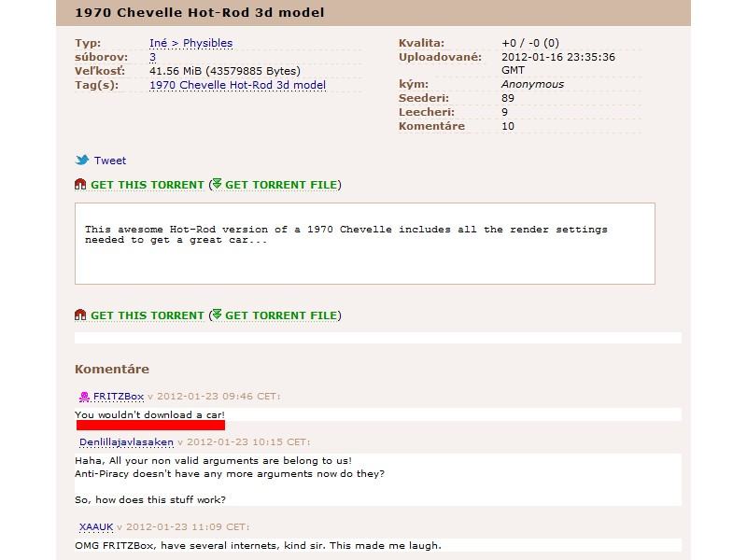This screenshot has height=560, width=747.
Task: Open the Iné > Physibles category link
Action: tap(191, 43)
